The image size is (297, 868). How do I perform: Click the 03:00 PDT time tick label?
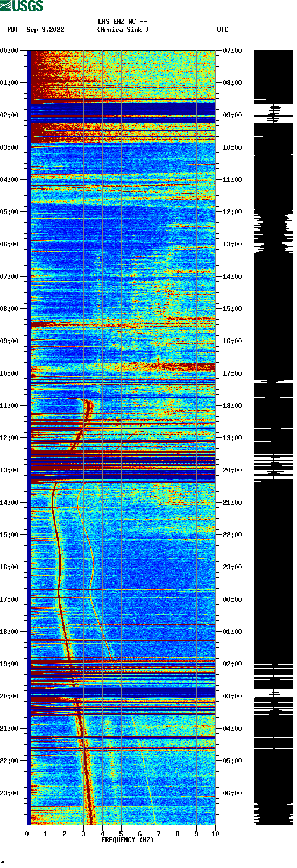10,147
